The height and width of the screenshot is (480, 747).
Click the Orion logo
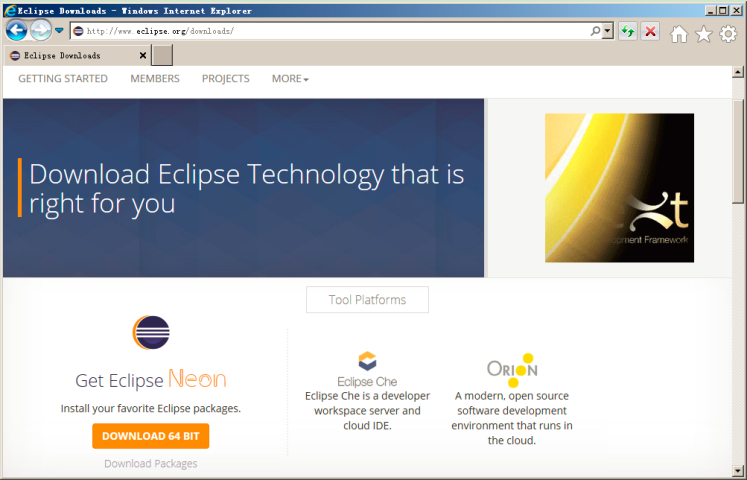point(512,370)
